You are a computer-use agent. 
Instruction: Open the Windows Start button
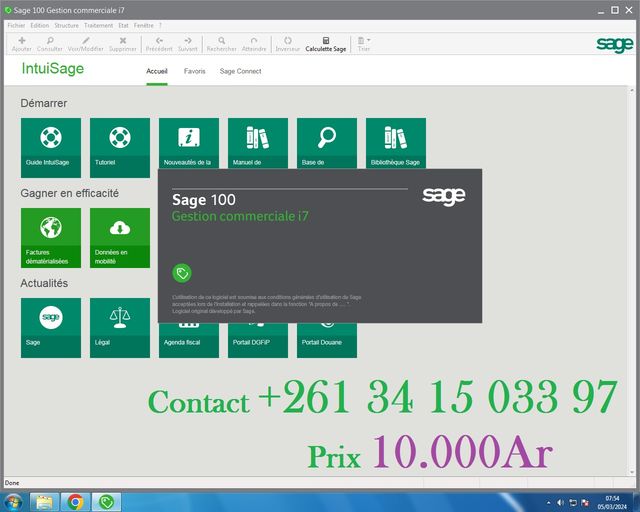coord(13,502)
